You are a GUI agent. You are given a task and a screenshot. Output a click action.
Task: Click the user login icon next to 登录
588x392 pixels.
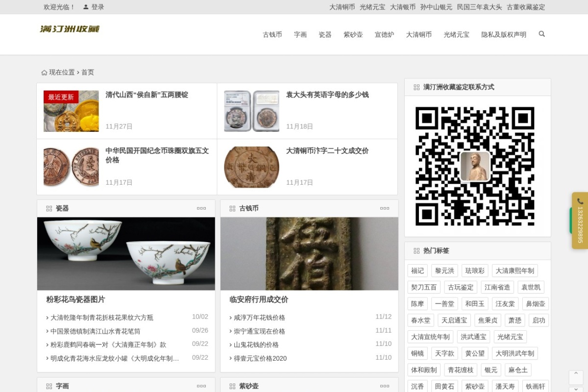[x=86, y=7]
